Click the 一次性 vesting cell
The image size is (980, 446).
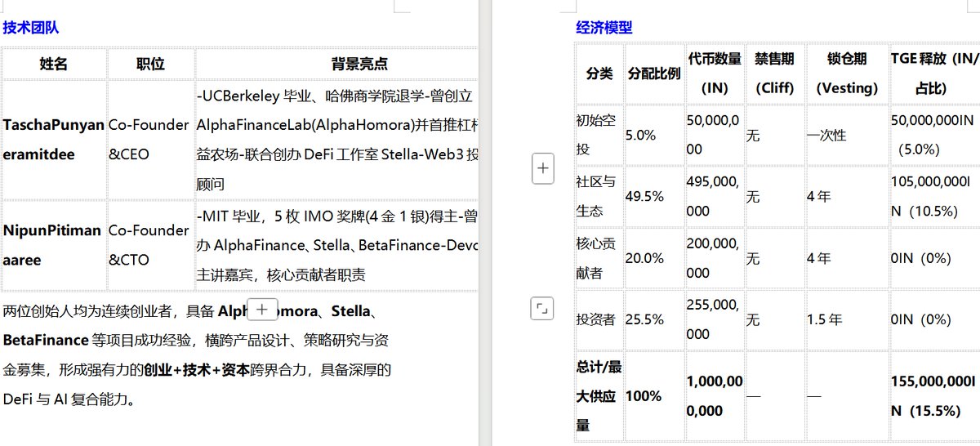[x=847, y=135]
